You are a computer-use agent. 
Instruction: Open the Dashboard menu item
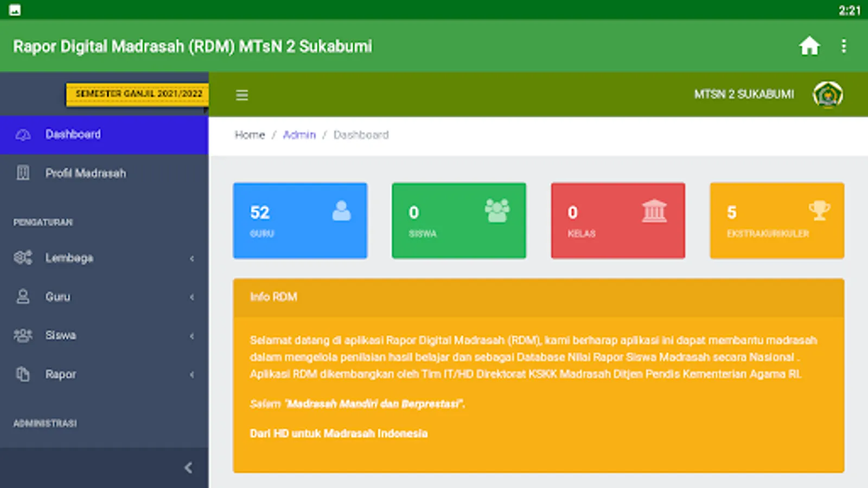coord(104,134)
